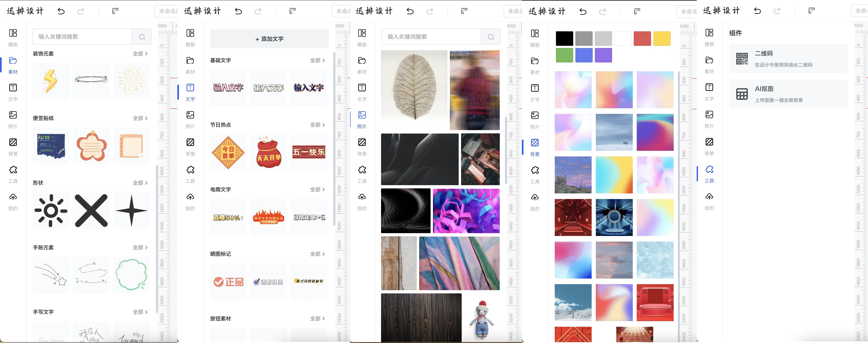The height and width of the screenshot is (343, 868).
Task: Select the dark leather texture photo
Action: pyautogui.click(x=420, y=159)
